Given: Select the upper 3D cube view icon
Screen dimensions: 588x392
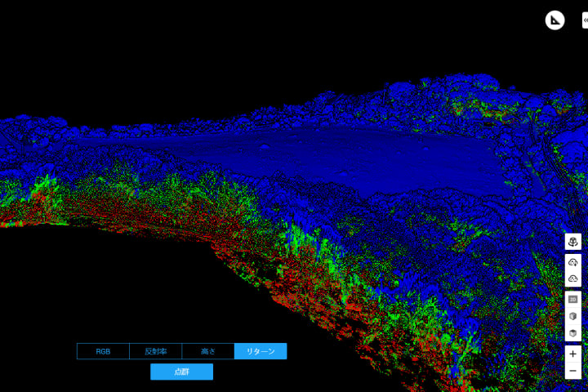Looking at the screenshot, I should tap(573, 316).
